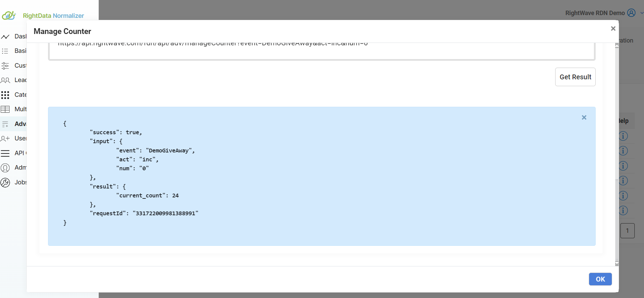The image size is (644, 298).
Task: Click the second info icon under Help
Action: [623, 151]
